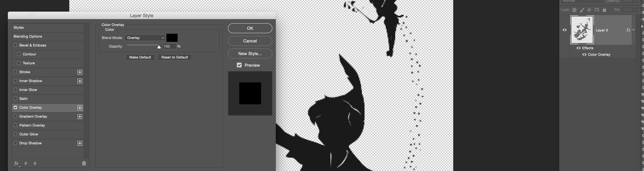644x171 pixels.
Task: Click the plus icon beside Inner Shadow
Action: coord(80,81)
